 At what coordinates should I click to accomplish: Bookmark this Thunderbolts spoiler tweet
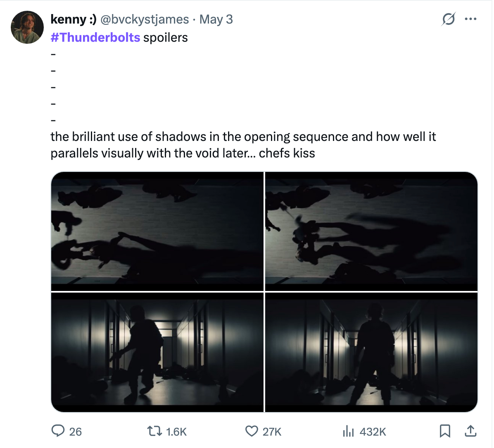pos(445,431)
